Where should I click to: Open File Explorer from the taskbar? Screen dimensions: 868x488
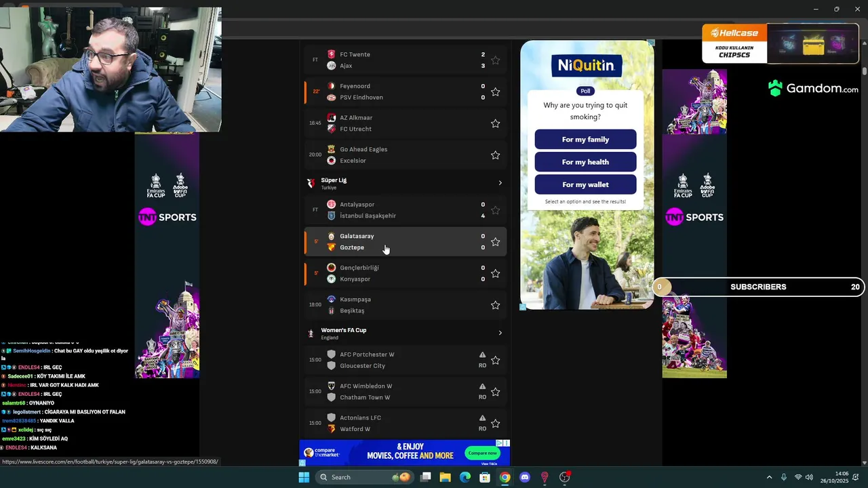[x=446, y=477]
